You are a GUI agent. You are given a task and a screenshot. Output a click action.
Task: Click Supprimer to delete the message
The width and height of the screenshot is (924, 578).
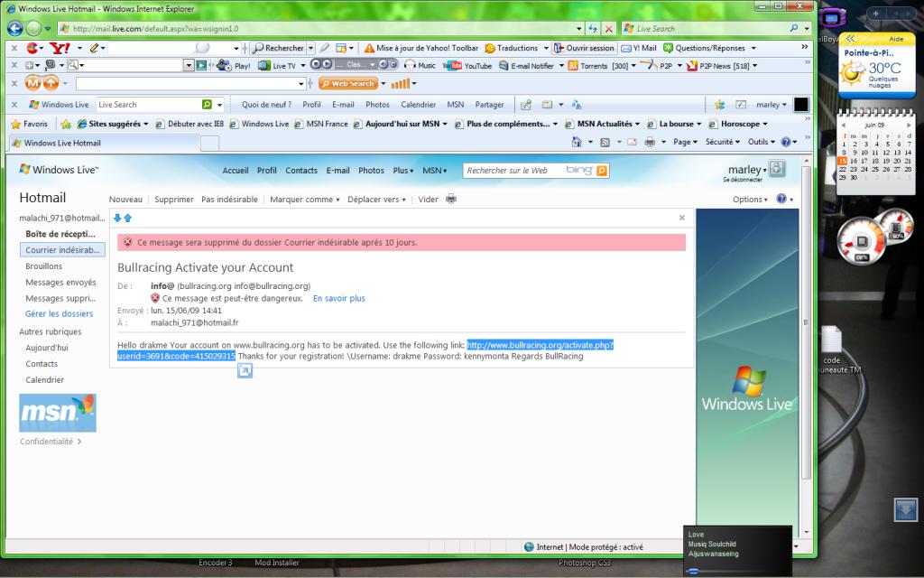[174, 200]
